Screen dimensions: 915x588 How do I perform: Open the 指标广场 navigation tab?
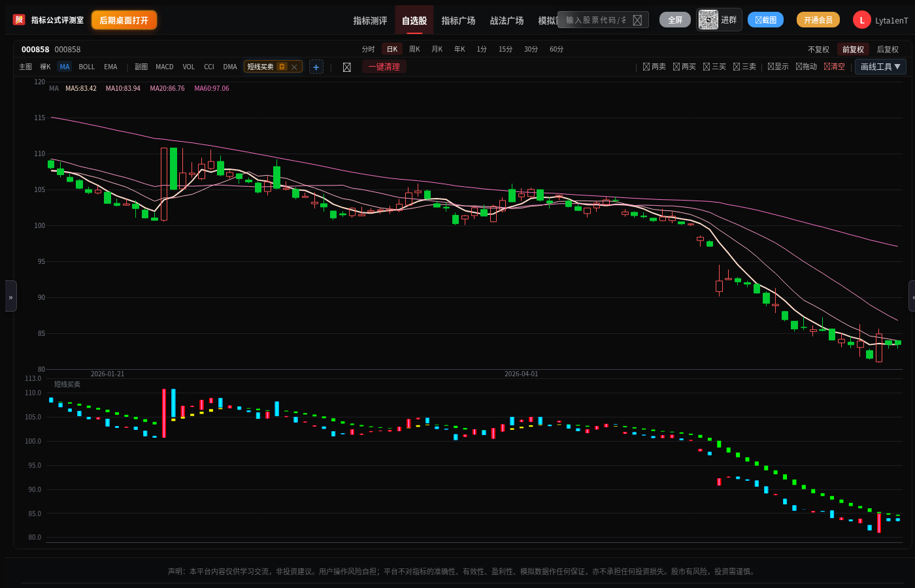pyautogui.click(x=458, y=21)
